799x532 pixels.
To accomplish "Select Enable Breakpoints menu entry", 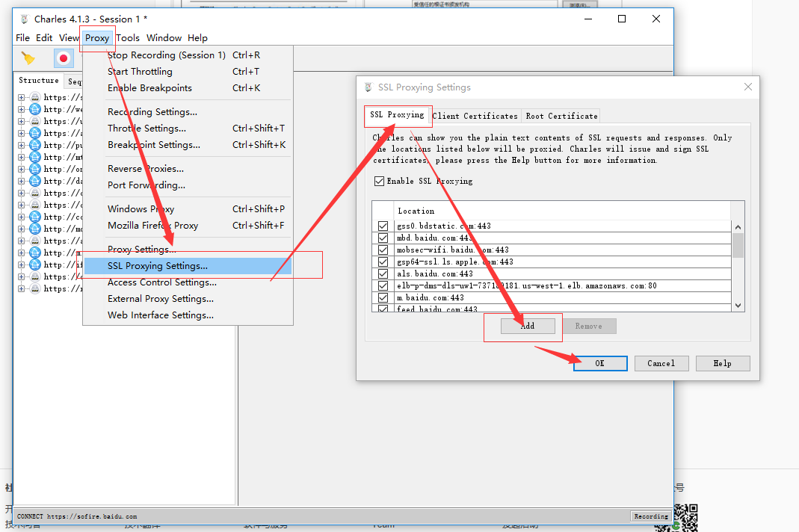I will click(x=188, y=87).
